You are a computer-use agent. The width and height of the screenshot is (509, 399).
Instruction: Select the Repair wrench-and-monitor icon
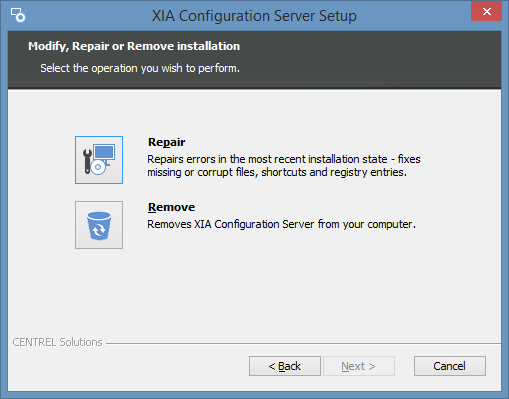pos(99,160)
